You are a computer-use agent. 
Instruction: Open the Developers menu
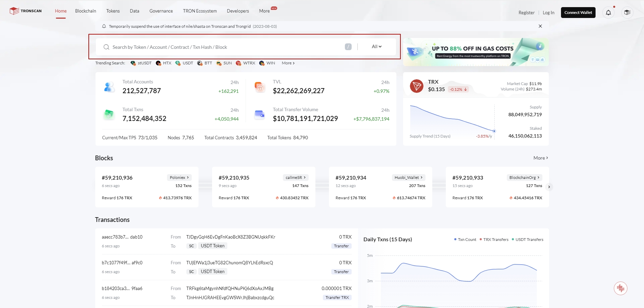click(x=238, y=11)
